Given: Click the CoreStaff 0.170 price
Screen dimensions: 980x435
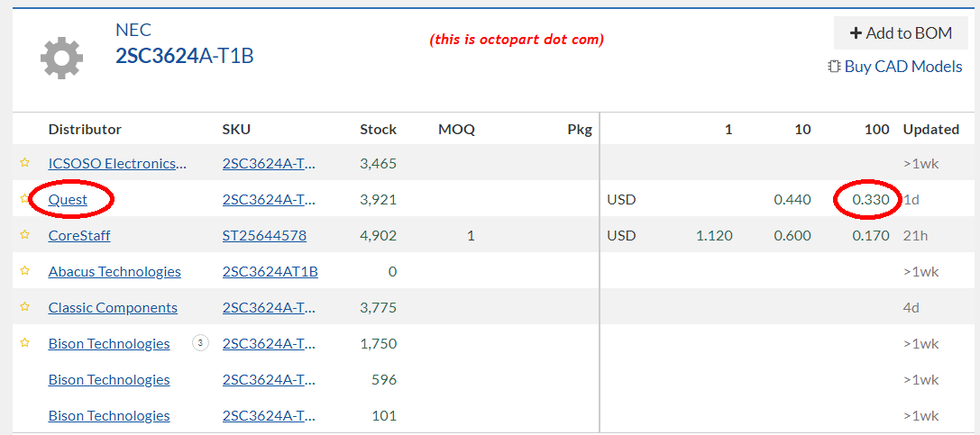Looking at the screenshot, I should click(871, 236).
